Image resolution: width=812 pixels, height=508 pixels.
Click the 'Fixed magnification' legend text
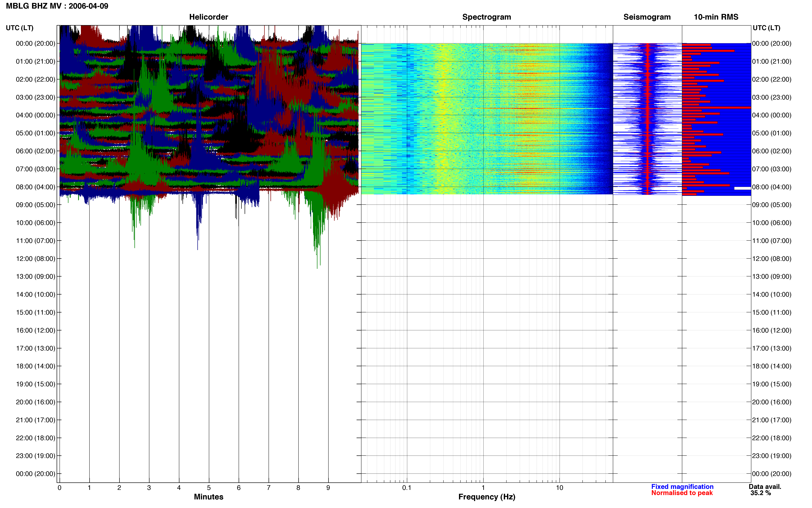point(682,487)
